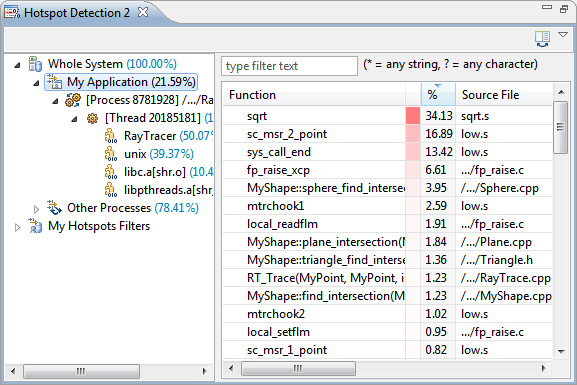The width and height of the screenshot is (577, 385).
Task: Collapse the Process 8781928 node
Action: click(55, 101)
